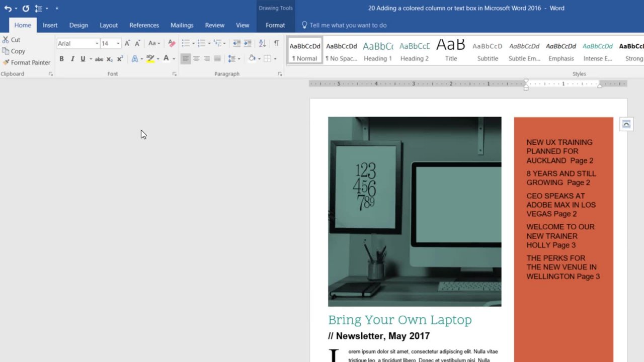
Task: Click the Undo icon in title bar
Action: (8, 9)
